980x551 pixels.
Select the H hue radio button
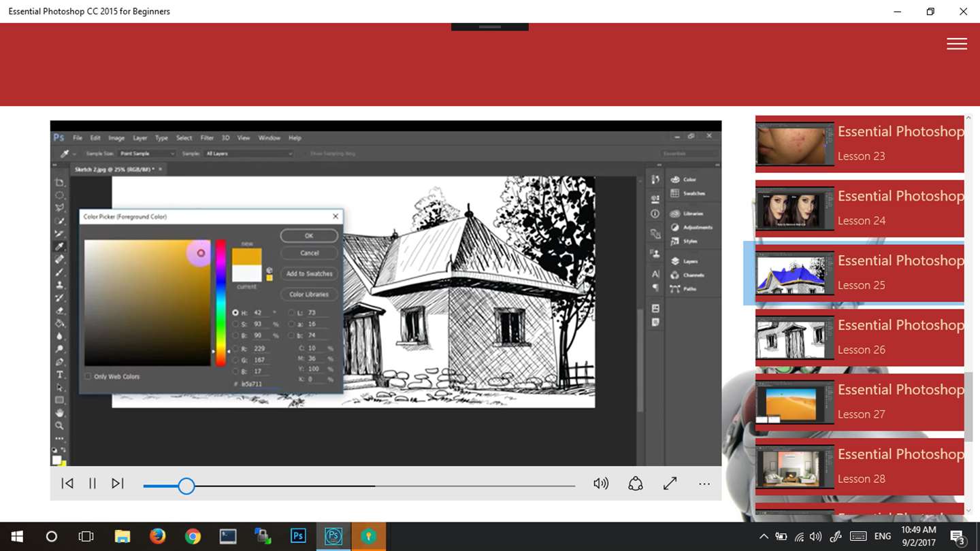click(x=235, y=312)
